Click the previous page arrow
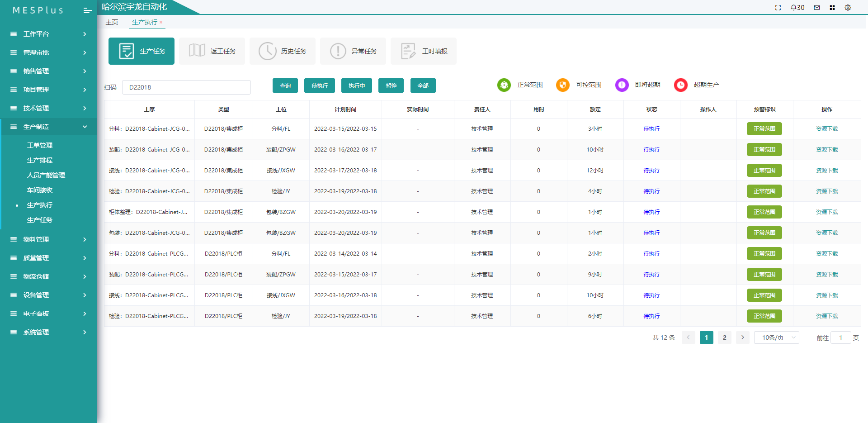Image resolution: width=868 pixels, height=423 pixels. (x=689, y=337)
